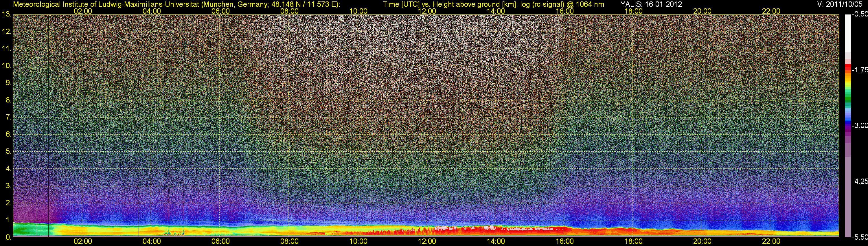Image resolution: width=868 pixels, height=246 pixels.
Task: Click '12:00' on the top time axis
Action: [x=427, y=11]
